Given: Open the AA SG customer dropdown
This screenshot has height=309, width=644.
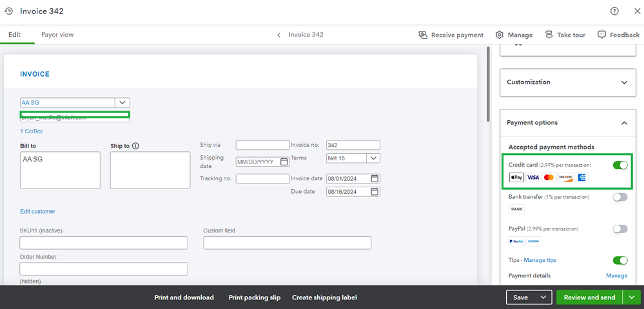Looking at the screenshot, I should point(122,102).
